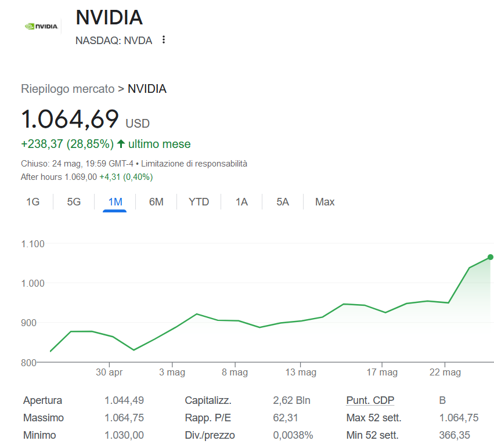494x448 pixels.
Task: Click the After hours 1.069,00 price text
Action: (59, 176)
